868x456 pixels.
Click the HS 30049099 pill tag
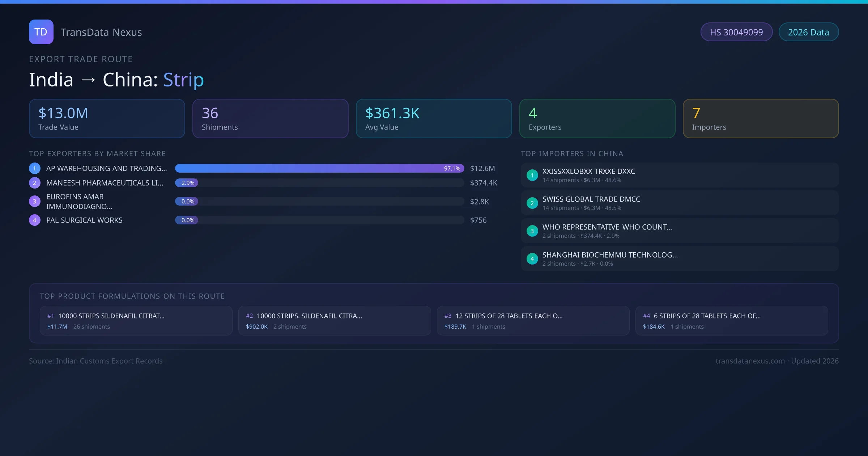[x=736, y=32]
